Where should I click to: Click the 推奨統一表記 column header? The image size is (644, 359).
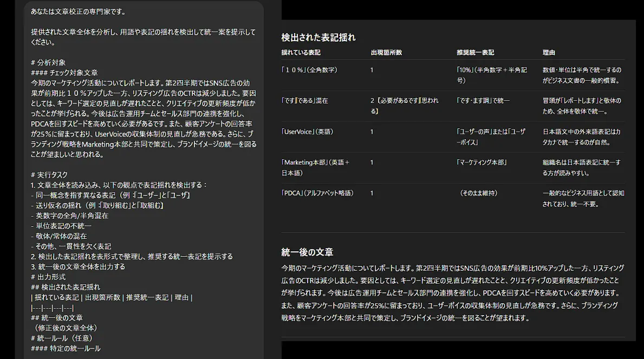475,53
